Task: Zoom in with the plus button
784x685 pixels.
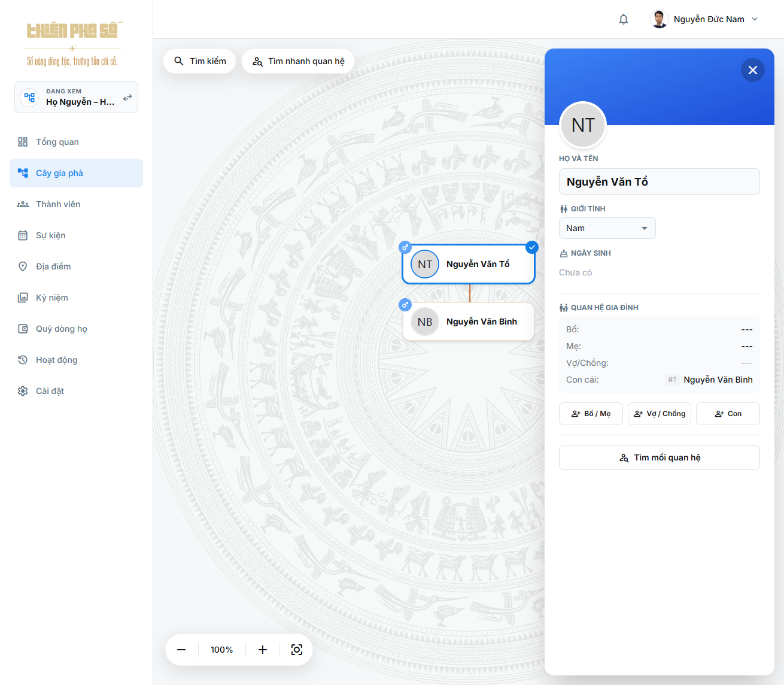Action: coord(263,650)
